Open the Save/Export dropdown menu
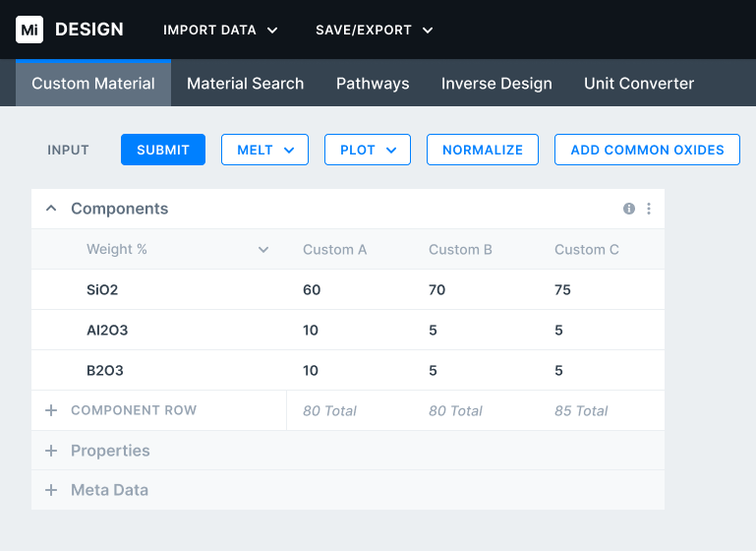 pos(375,30)
